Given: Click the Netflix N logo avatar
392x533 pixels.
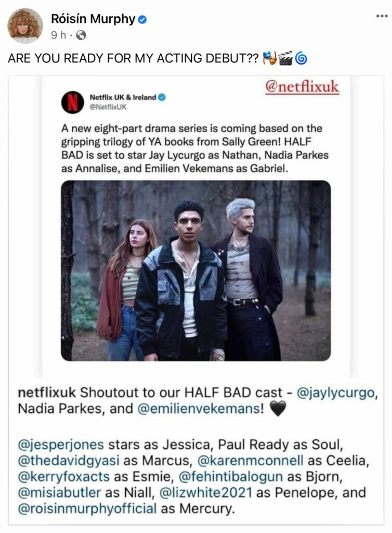Looking at the screenshot, I should click(72, 102).
